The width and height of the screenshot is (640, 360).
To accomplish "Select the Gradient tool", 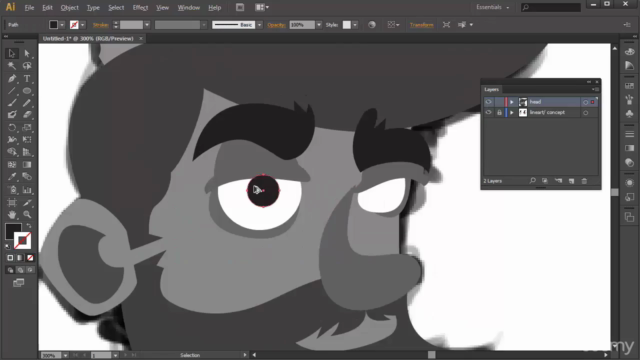I will pos(27,164).
